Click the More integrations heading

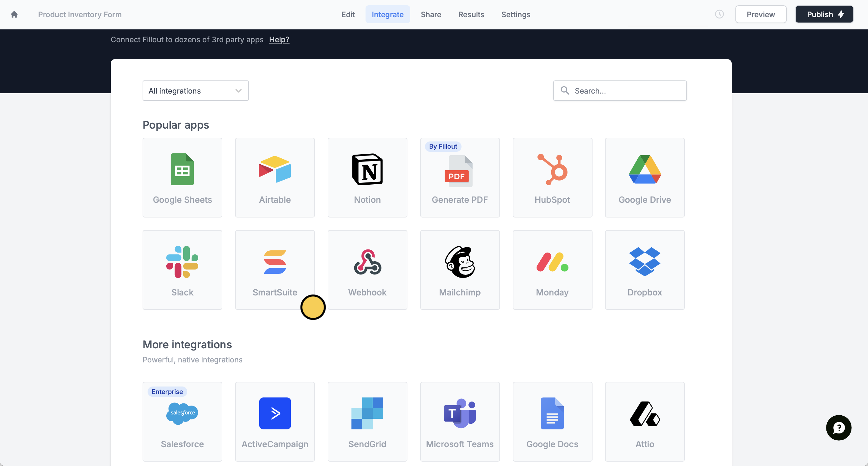pos(187,344)
